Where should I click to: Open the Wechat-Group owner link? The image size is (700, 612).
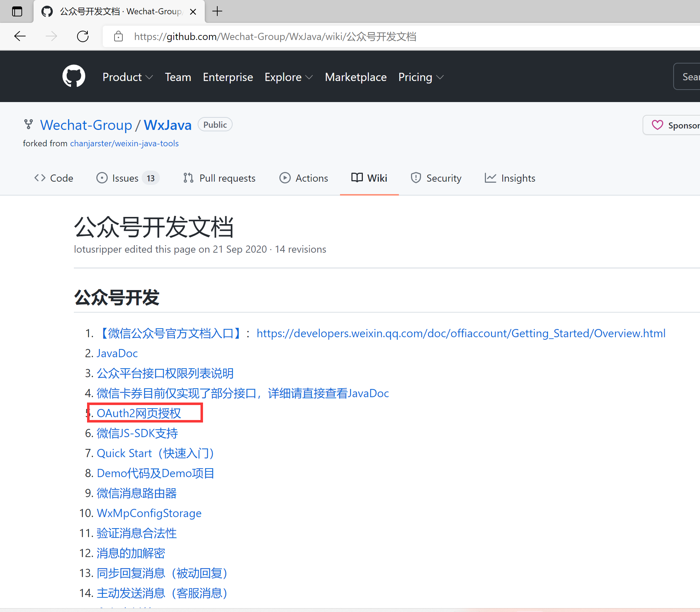coord(86,125)
